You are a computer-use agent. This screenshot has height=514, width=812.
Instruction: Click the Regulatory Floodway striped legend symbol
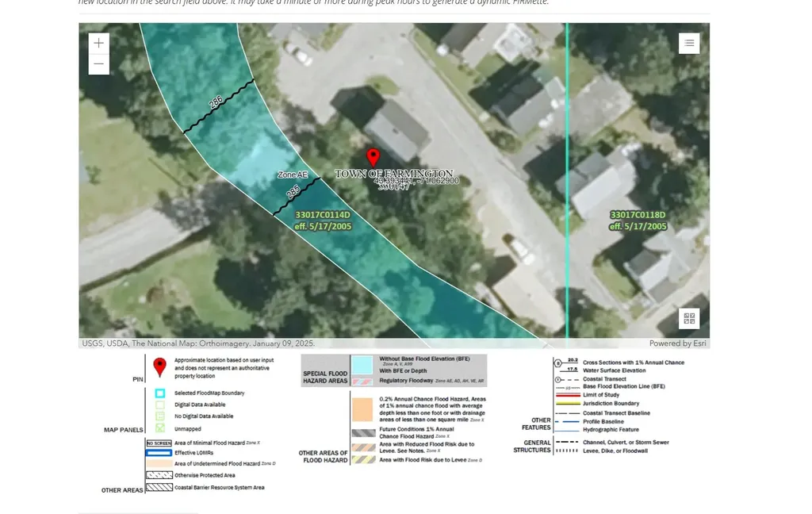coord(362,382)
